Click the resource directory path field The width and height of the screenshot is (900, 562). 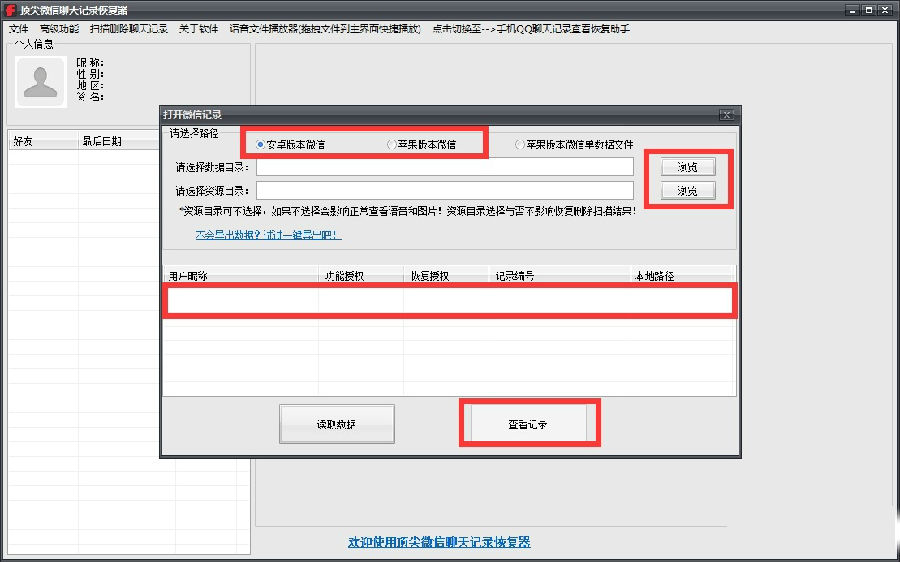[x=445, y=191]
